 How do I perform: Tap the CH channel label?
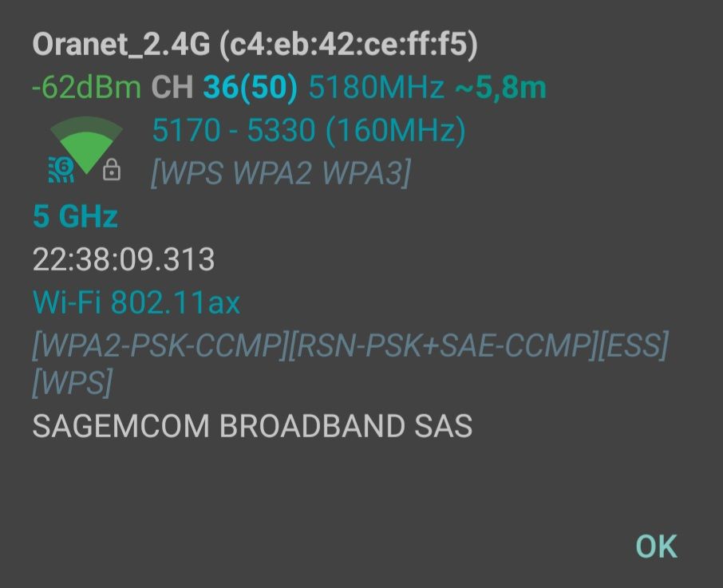pos(172,87)
